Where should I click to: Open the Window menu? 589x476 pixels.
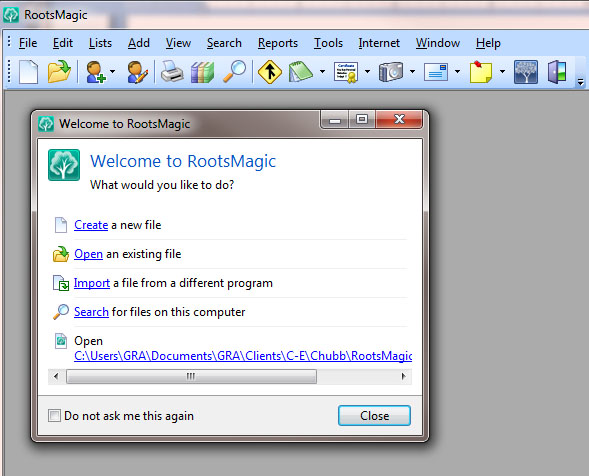tap(438, 43)
